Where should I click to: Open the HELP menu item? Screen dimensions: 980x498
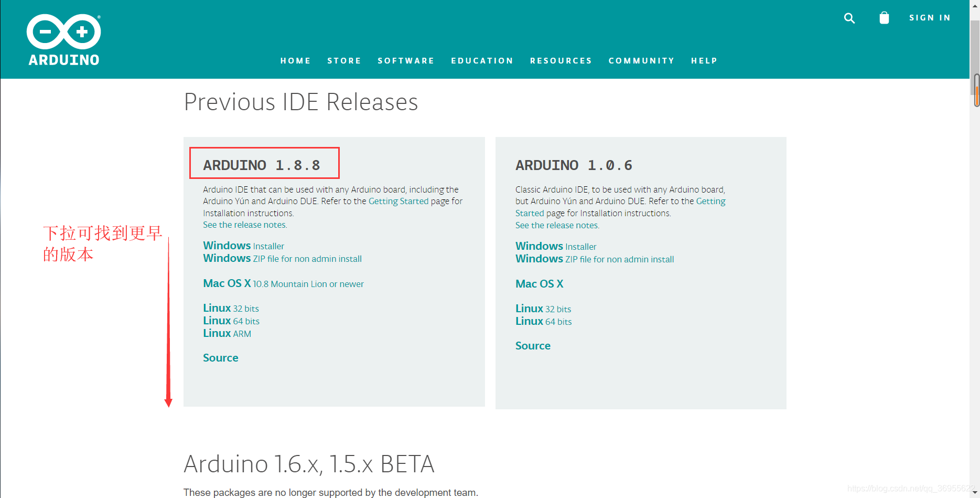pyautogui.click(x=704, y=61)
